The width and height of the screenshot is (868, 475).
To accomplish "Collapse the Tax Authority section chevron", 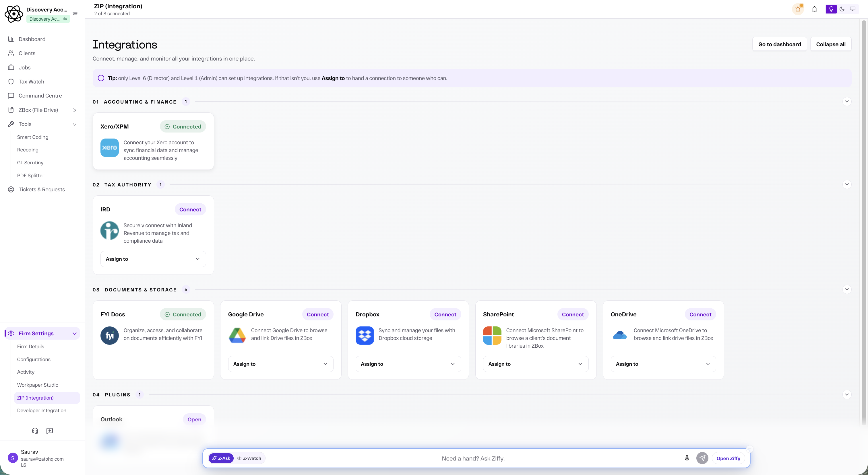I will tap(846, 184).
